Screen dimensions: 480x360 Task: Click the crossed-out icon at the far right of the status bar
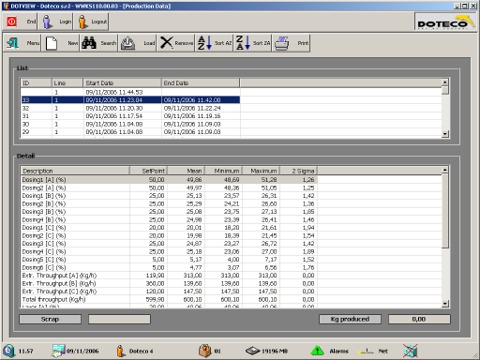(x=410, y=351)
